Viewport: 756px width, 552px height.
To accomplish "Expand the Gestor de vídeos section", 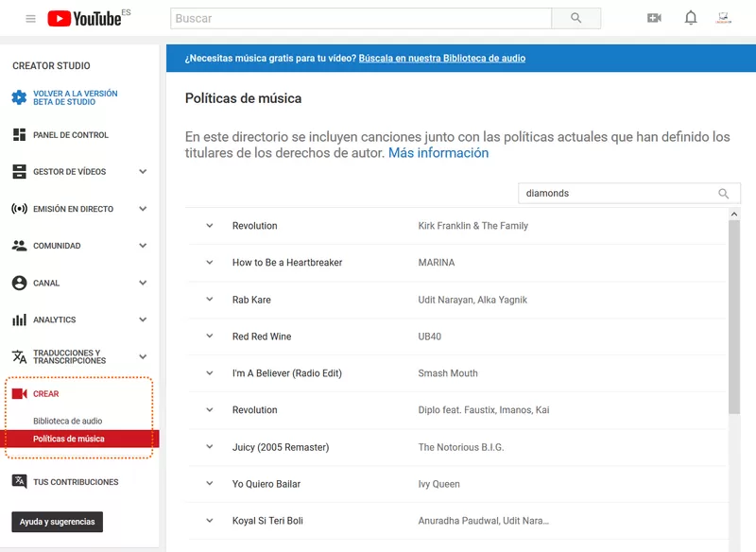I will coord(143,172).
